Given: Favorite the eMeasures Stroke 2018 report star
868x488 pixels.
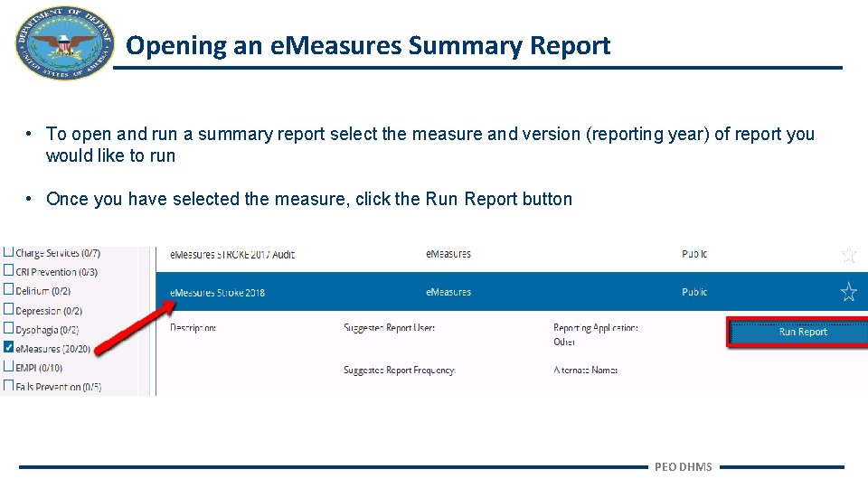Looking at the screenshot, I should pyautogui.click(x=849, y=292).
